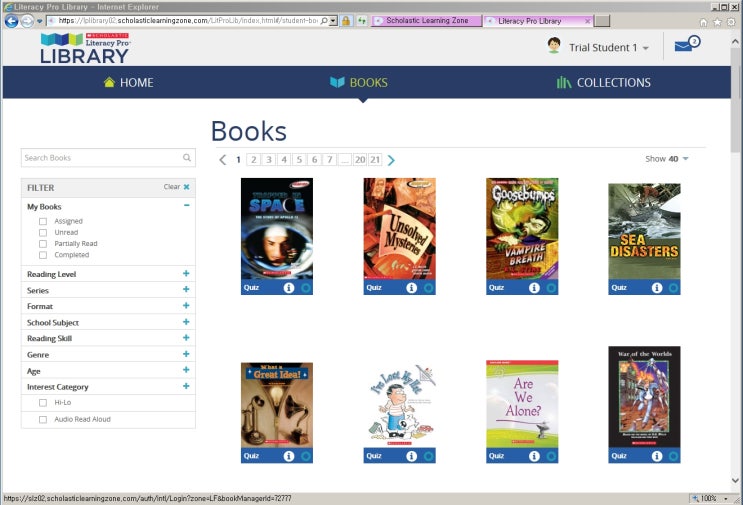The height and width of the screenshot is (505, 743).
Task: Open the info icon under I've Lost My Hat
Action: click(411, 456)
